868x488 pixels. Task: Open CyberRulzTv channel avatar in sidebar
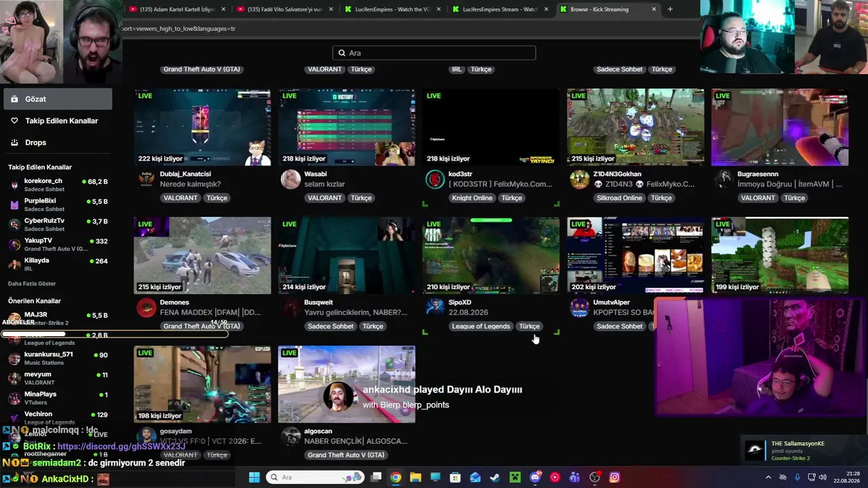[x=14, y=224]
